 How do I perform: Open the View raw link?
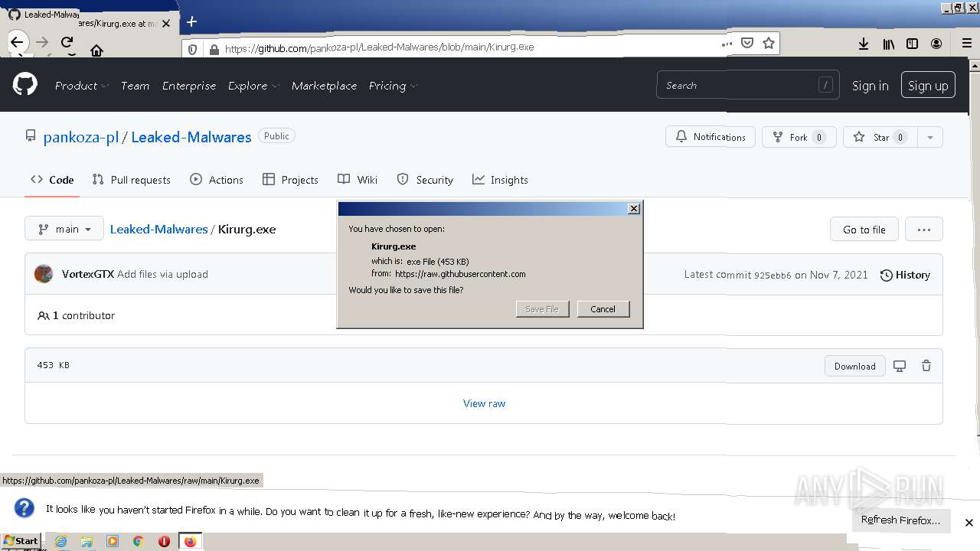coord(484,403)
